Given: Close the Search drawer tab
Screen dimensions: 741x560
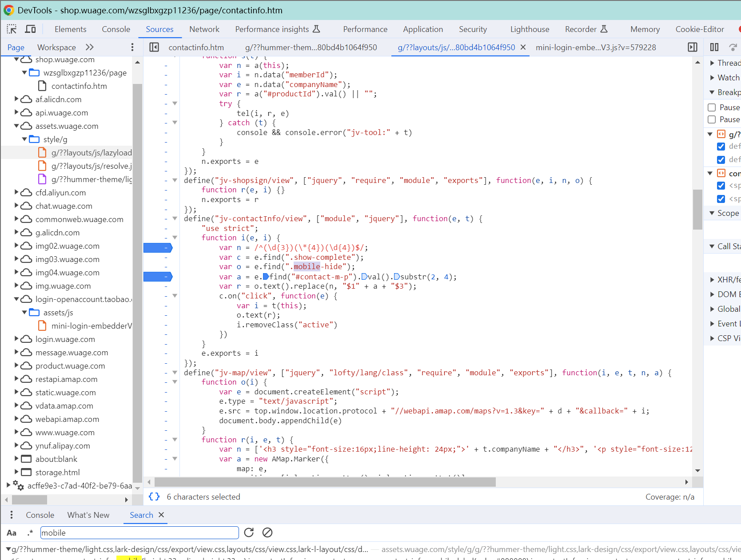Looking at the screenshot, I should pyautogui.click(x=161, y=515).
